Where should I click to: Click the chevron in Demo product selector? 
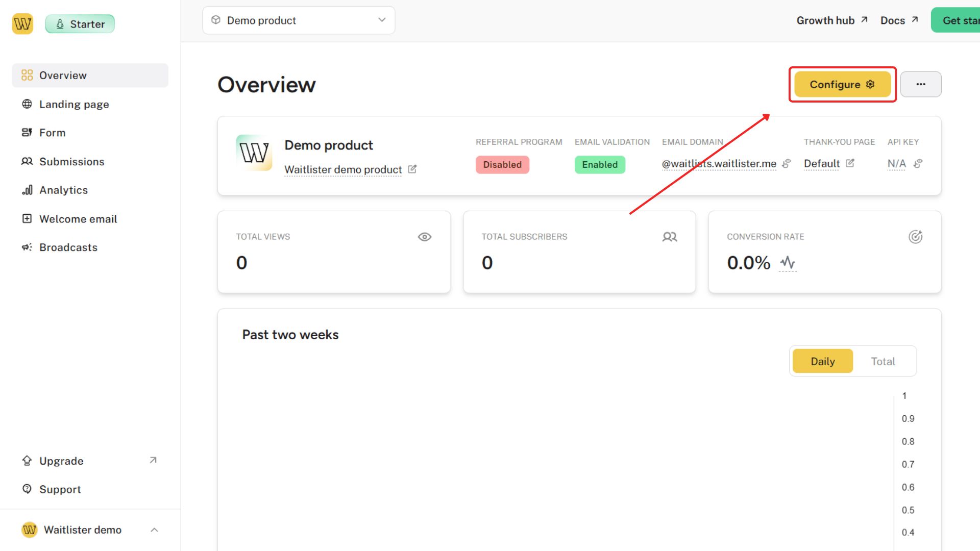pos(382,20)
